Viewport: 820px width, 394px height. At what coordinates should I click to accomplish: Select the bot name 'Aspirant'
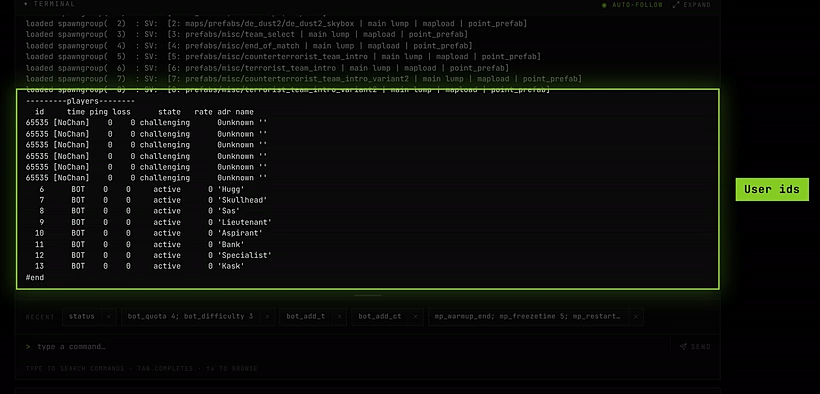click(x=240, y=233)
